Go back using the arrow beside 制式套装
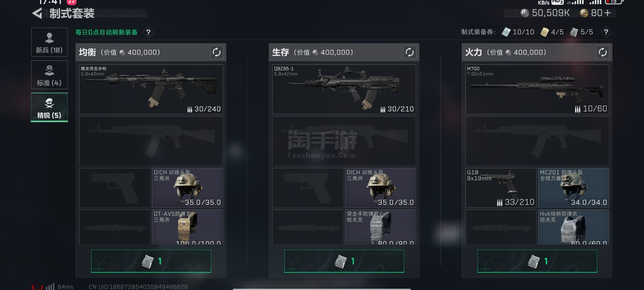644x290 pixels. coord(37,13)
